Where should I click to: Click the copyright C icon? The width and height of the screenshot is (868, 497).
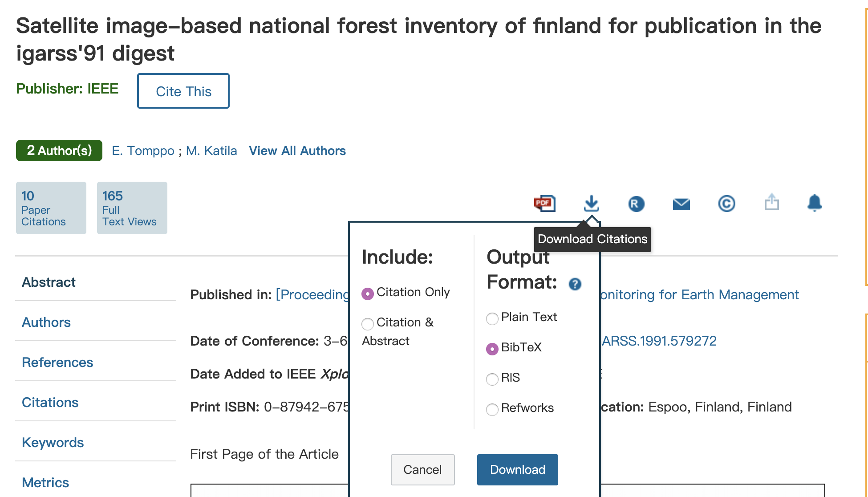coord(726,204)
